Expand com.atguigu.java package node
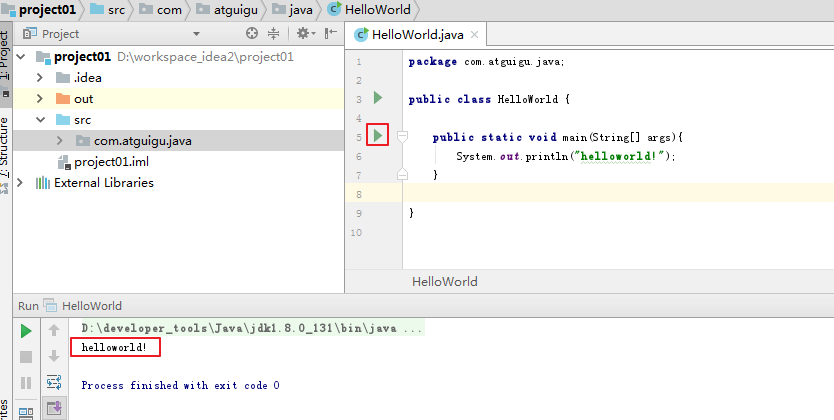Screen dimensions: 834x420 60,141
